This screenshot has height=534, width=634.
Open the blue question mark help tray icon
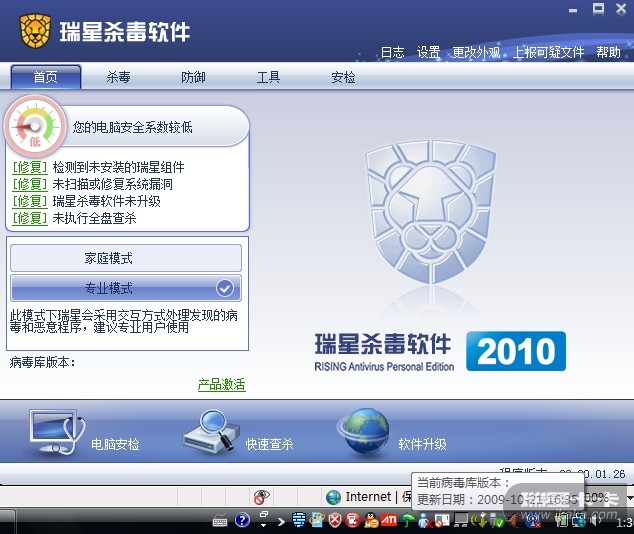coord(242,520)
